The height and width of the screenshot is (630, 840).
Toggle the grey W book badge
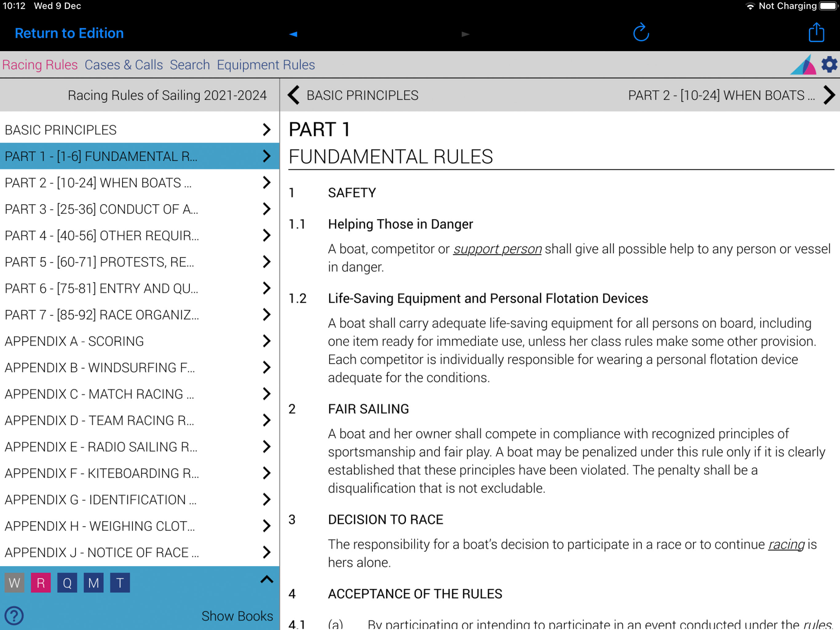click(x=14, y=583)
